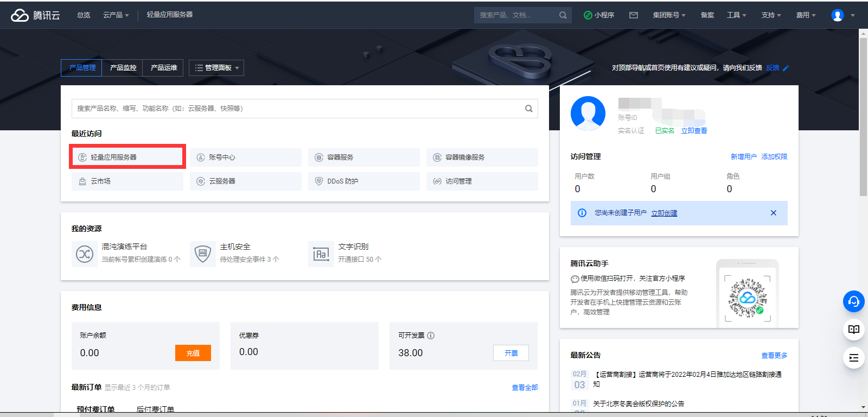Open 轻量应用服务器 in top navigation
Image resolution: width=868 pixels, height=417 pixels.
pyautogui.click(x=170, y=15)
